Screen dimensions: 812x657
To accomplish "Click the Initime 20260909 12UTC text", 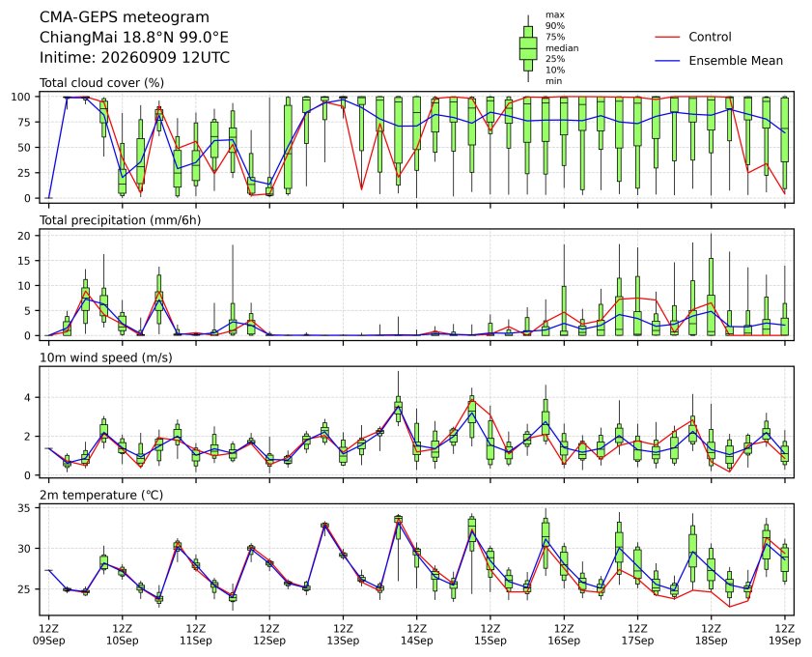I will [134, 57].
